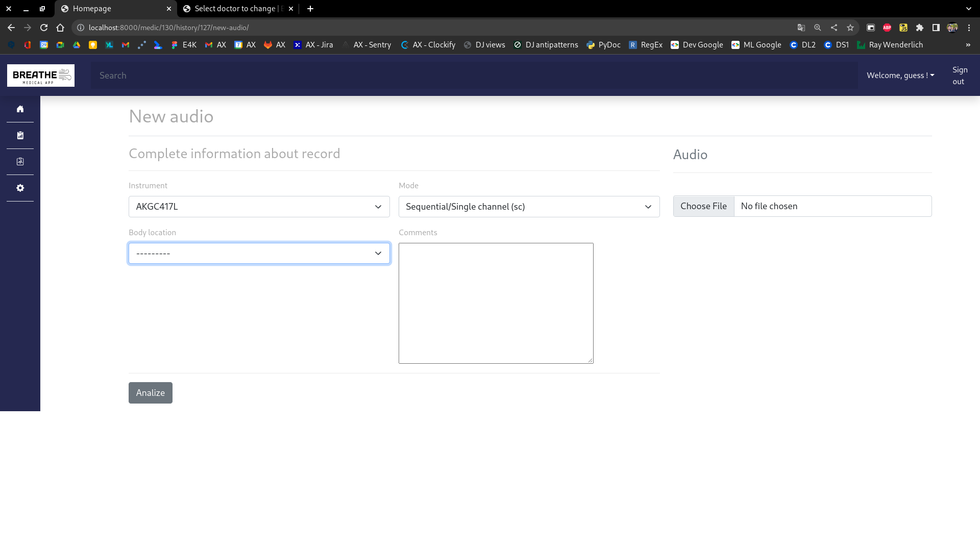Click inside the Comments text area

point(496,303)
